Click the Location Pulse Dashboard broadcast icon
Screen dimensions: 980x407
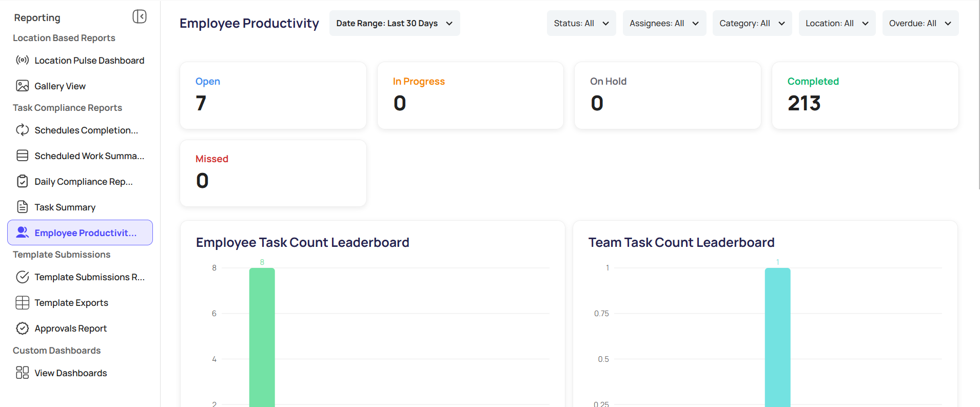[x=22, y=60]
